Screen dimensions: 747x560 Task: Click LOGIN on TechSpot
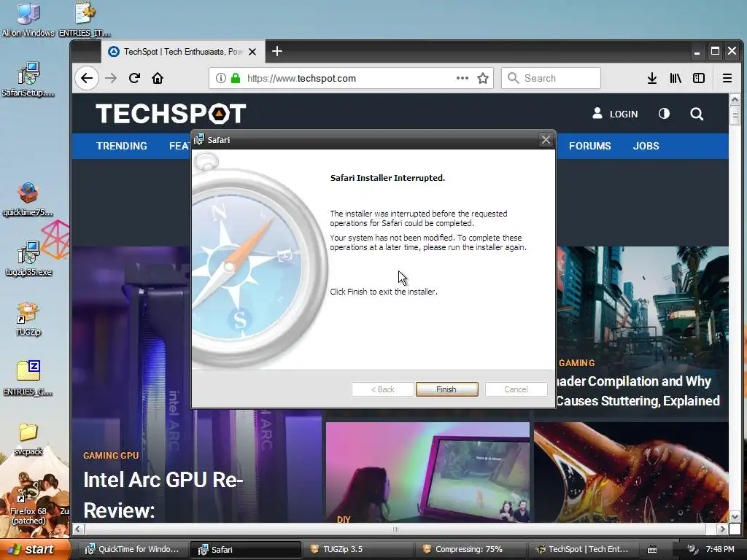tap(615, 114)
